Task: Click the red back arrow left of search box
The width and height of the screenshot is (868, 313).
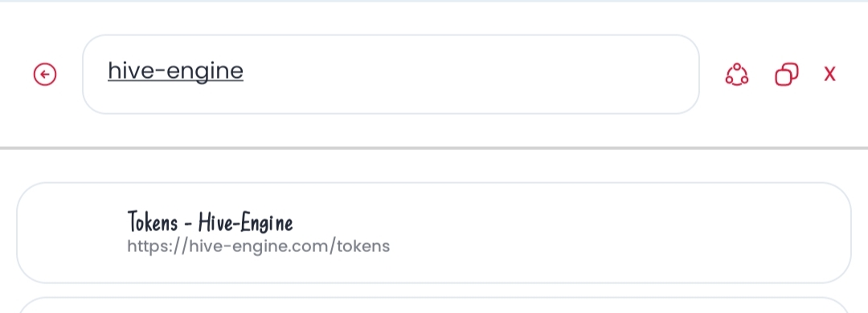Action: coord(45,74)
